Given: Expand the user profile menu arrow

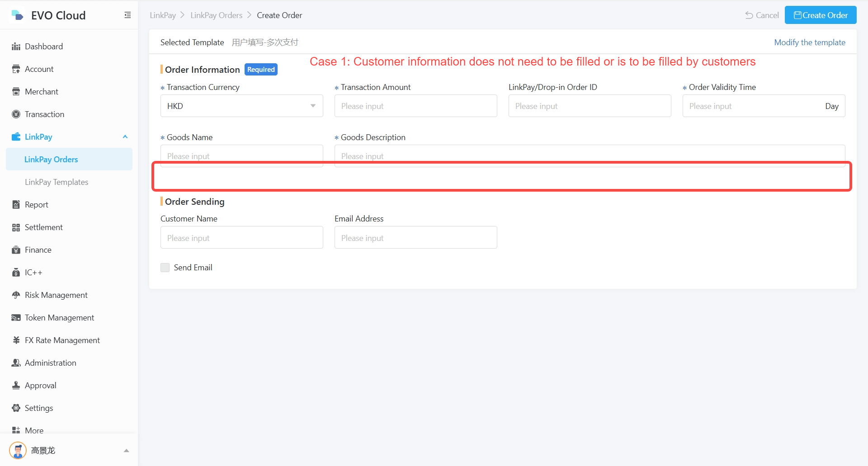Looking at the screenshot, I should [x=127, y=451].
